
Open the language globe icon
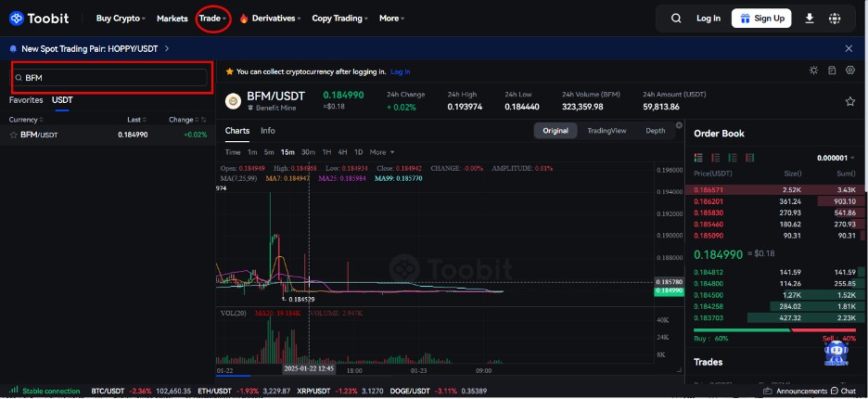(x=835, y=19)
